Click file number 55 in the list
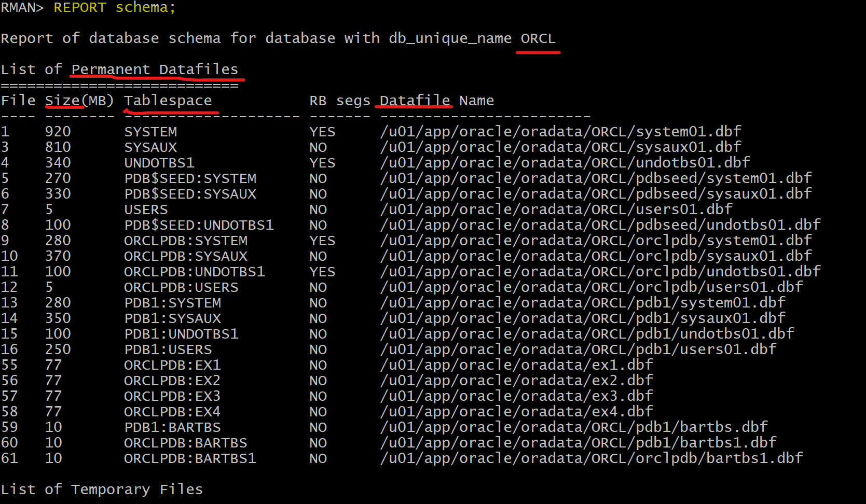This screenshot has height=504, width=866. (9, 365)
